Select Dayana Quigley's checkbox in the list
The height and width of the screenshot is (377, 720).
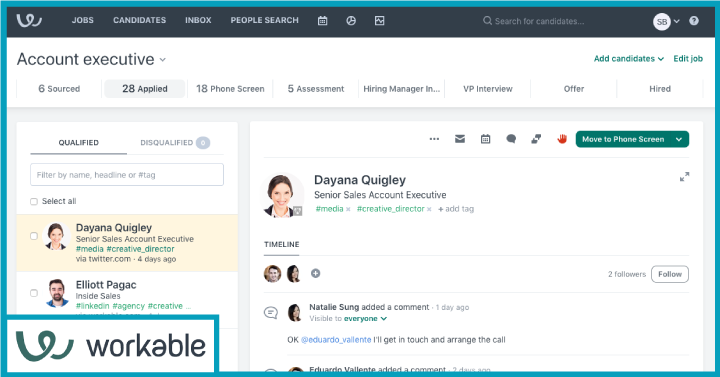pos(34,236)
